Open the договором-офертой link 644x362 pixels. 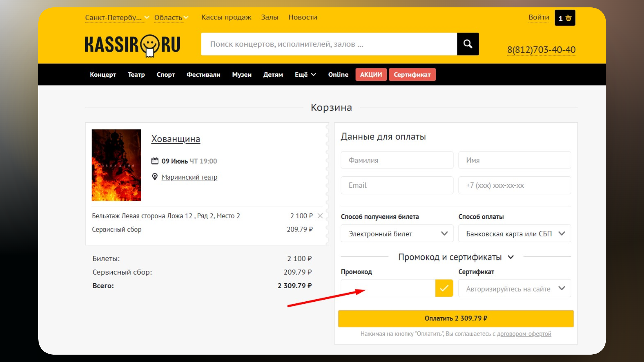tap(524, 334)
